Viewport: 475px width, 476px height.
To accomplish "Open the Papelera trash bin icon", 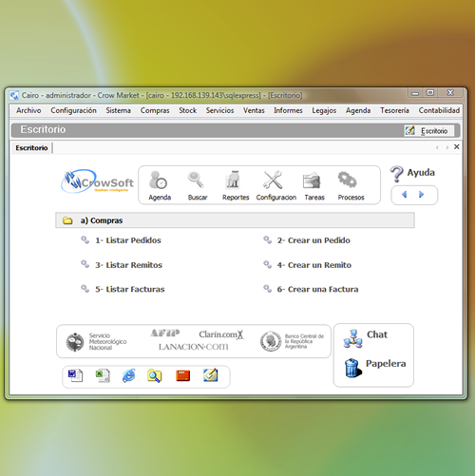I will pyautogui.click(x=353, y=368).
